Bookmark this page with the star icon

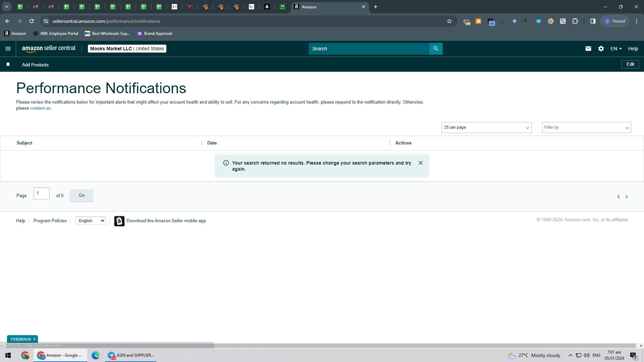pos(449,21)
